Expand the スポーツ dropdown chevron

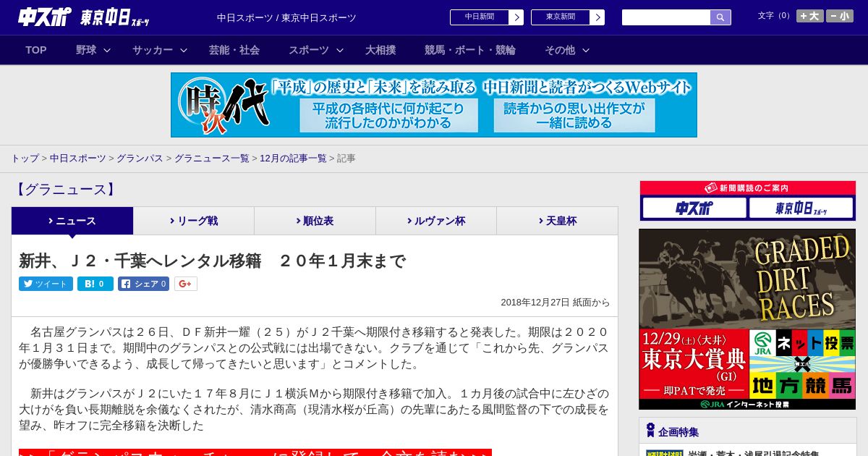coord(339,50)
